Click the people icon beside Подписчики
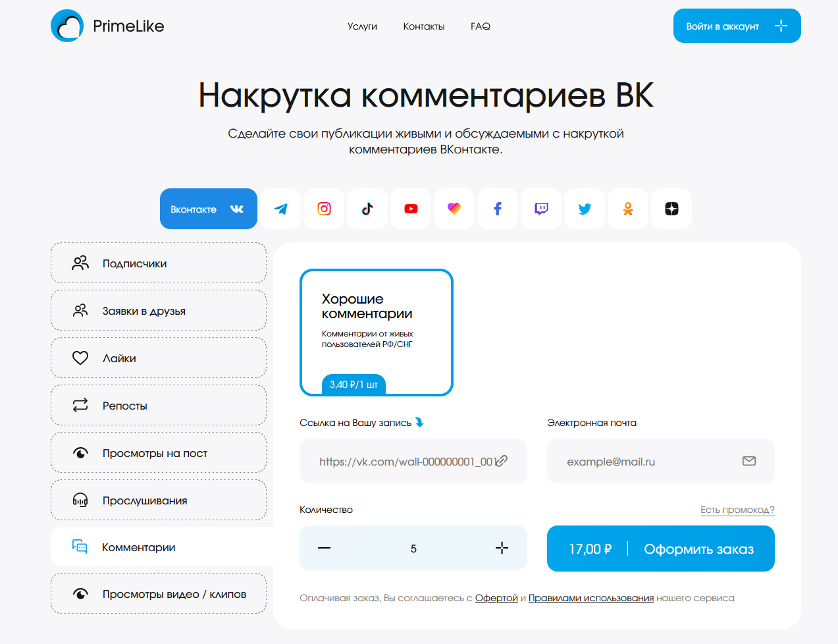Image resolution: width=838 pixels, height=644 pixels. coord(80,263)
